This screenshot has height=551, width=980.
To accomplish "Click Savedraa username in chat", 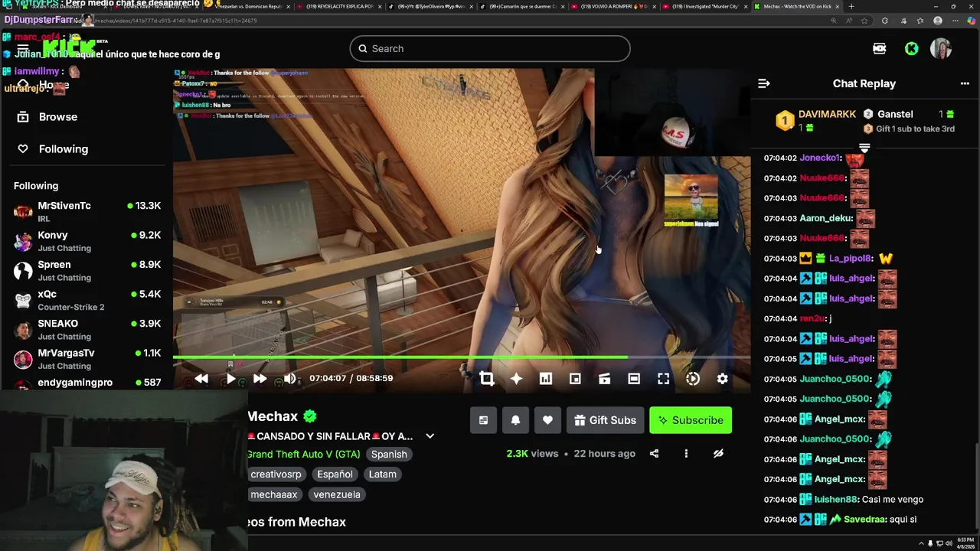I will [865, 520].
